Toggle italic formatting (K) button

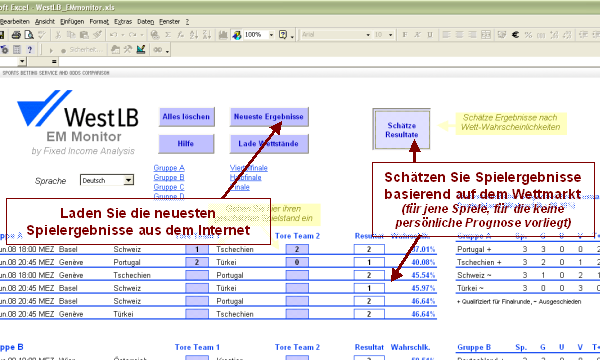tap(417, 35)
